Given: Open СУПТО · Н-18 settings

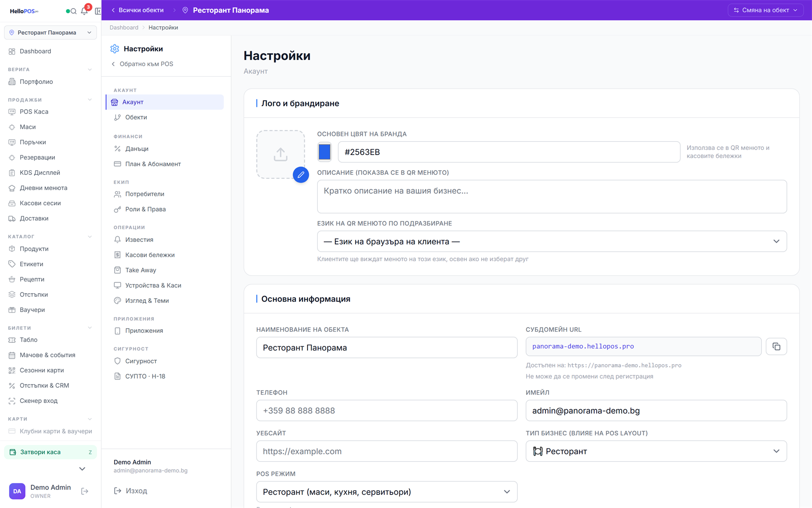Looking at the screenshot, I should 164,376.
